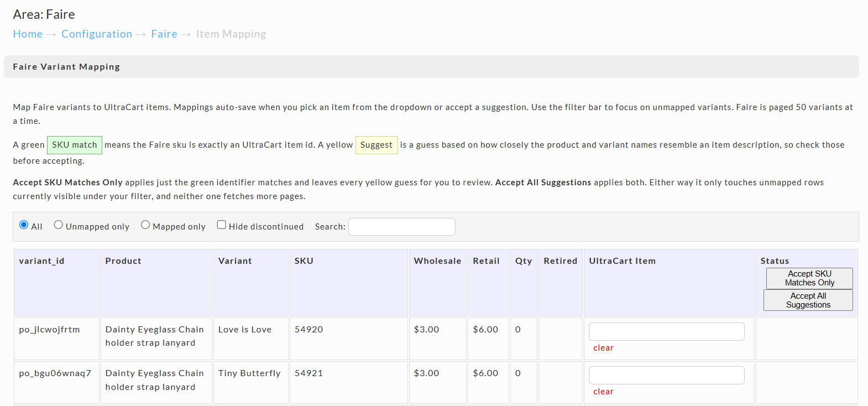Select the Unmapped only radio button

click(58, 225)
